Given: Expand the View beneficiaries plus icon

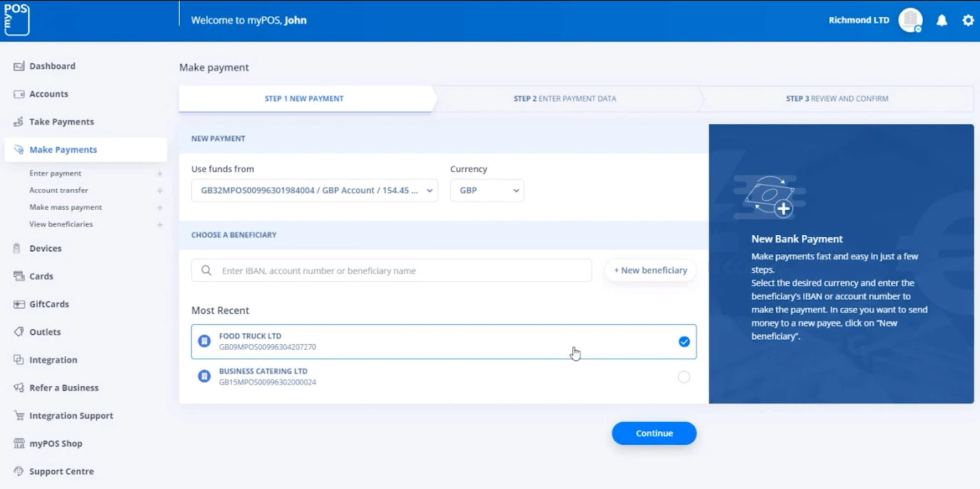Looking at the screenshot, I should tap(160, 225).
